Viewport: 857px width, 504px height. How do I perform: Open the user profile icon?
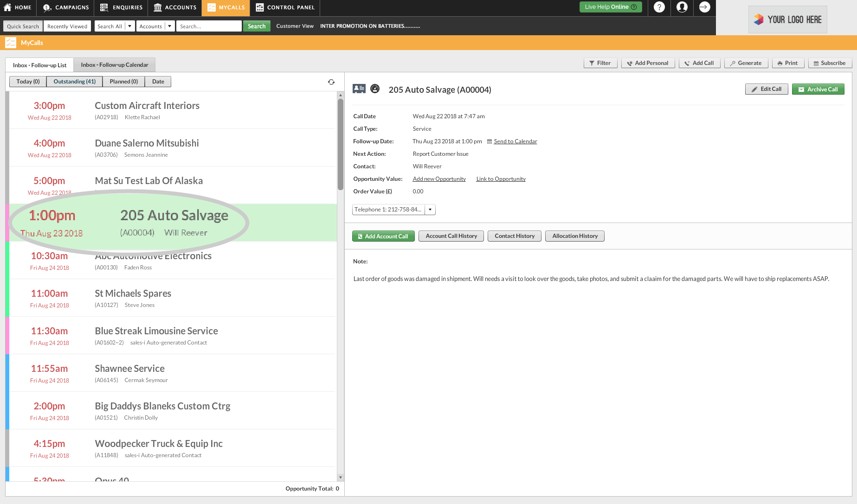pos(682,7)
